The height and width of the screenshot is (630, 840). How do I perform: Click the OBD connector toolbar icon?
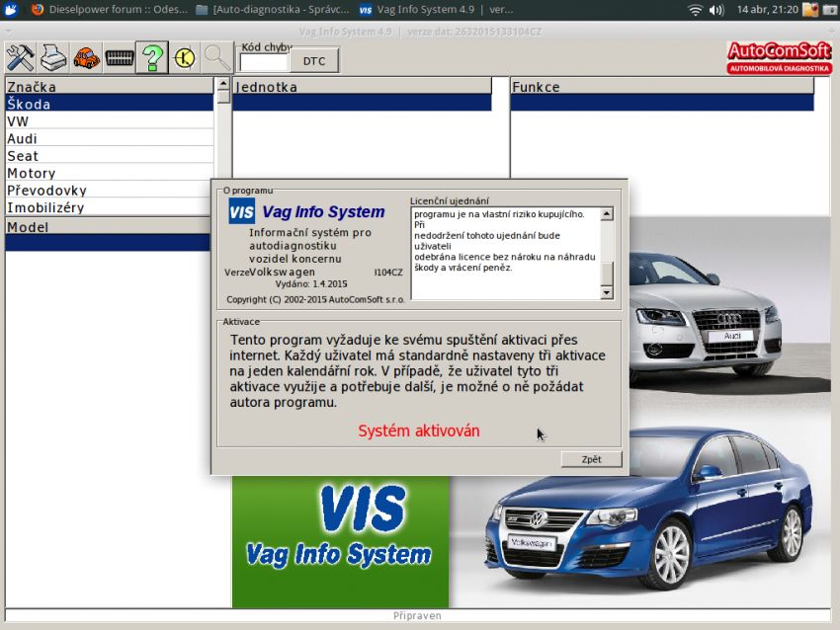coord(119,57)
